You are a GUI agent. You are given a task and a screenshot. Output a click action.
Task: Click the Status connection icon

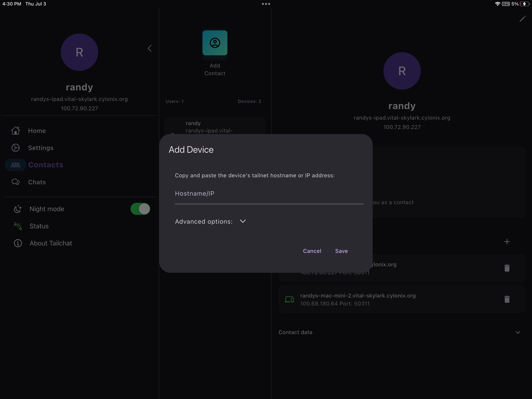pos(18,226)
